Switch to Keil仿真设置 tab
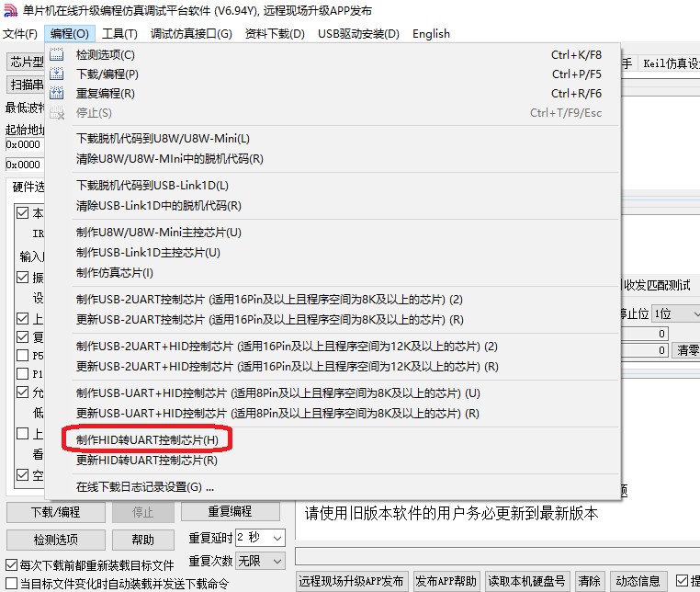This screenshot has height=592, width=700. pyautogui.click(x=669, y=64)
